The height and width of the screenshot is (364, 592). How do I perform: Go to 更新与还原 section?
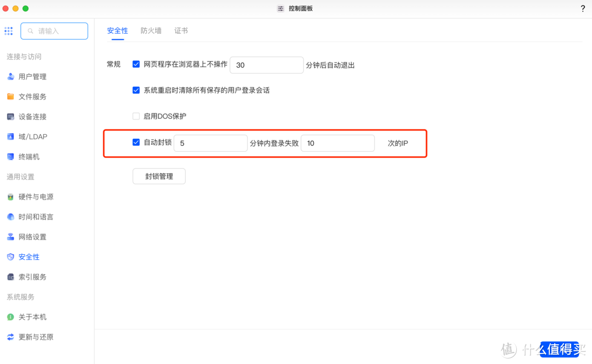[35, 337]
